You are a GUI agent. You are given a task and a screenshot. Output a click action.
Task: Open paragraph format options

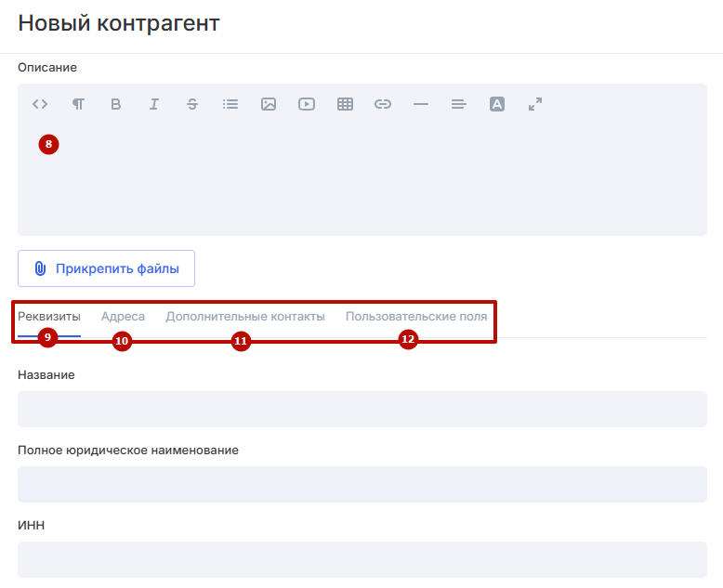tap(78, 104)
